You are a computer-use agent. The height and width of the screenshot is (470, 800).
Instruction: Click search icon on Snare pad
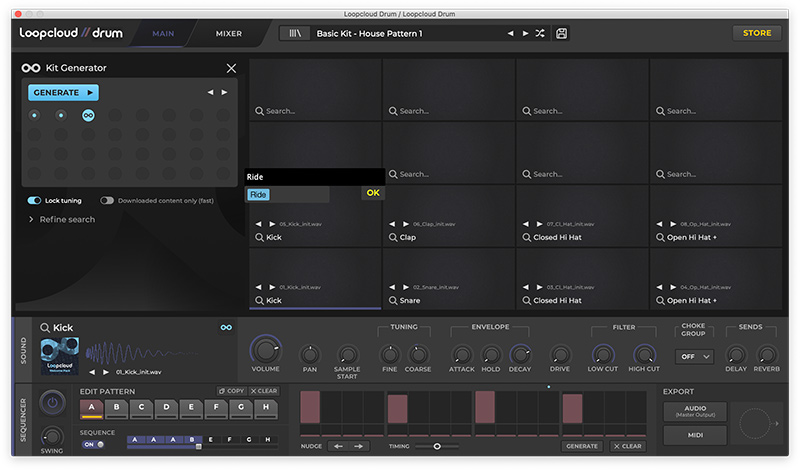point(393,301)
